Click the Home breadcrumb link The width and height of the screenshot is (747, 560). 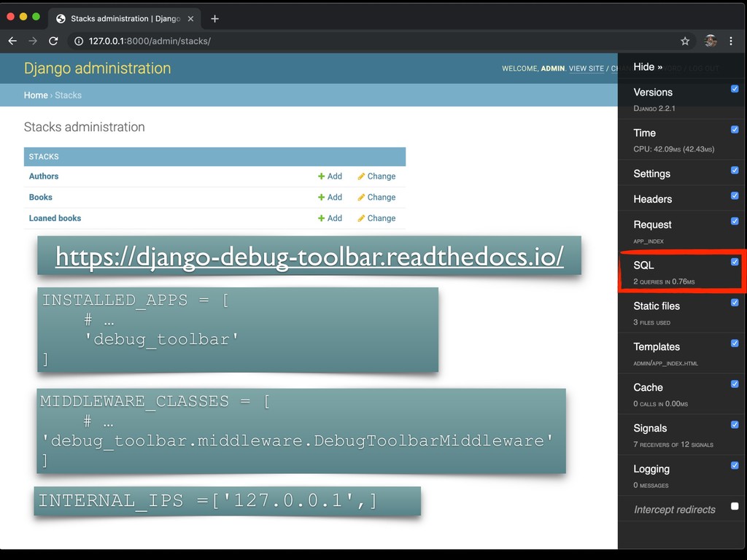tap(36, 96)
